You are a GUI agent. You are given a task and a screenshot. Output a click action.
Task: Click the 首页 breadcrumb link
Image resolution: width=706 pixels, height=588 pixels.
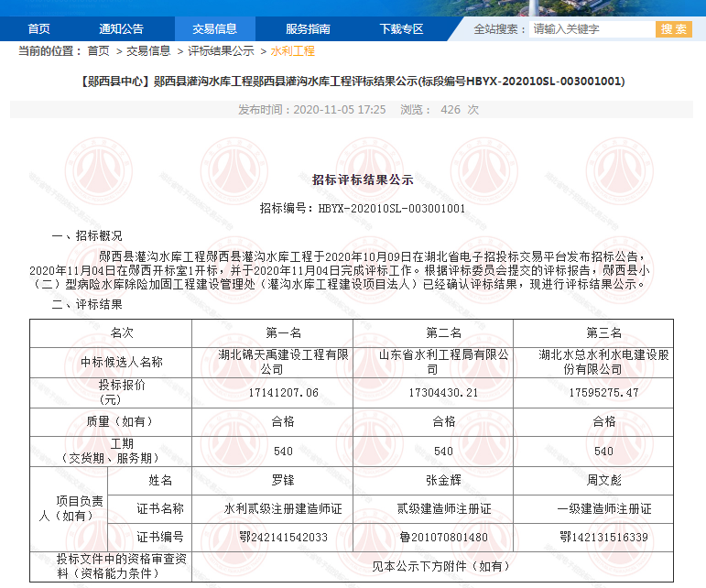(98, 51)
